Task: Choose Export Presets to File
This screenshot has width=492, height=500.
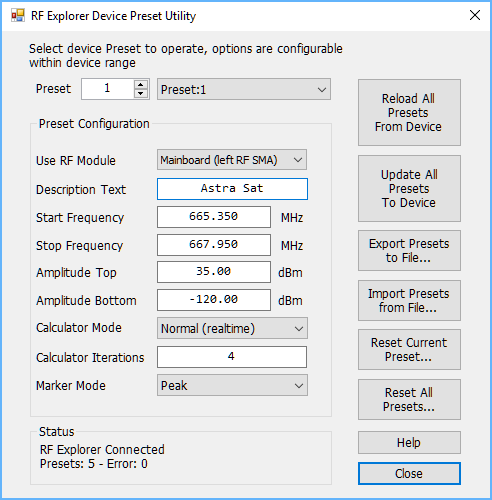Action: [x=409, y=251]
